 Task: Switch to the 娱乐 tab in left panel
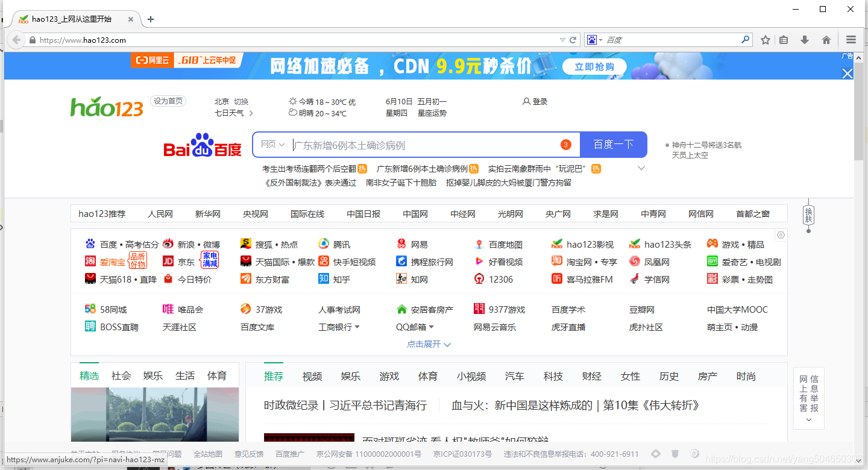pos(153,375)
